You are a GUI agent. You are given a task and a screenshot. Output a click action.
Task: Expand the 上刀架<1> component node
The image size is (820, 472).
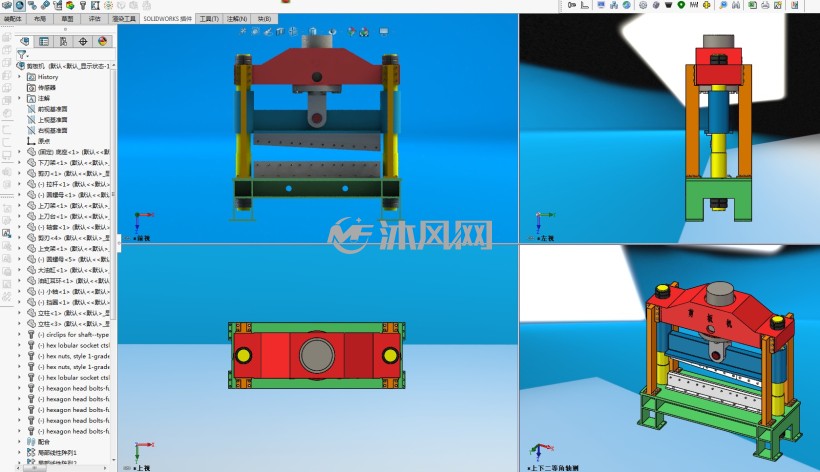[19, 205]
